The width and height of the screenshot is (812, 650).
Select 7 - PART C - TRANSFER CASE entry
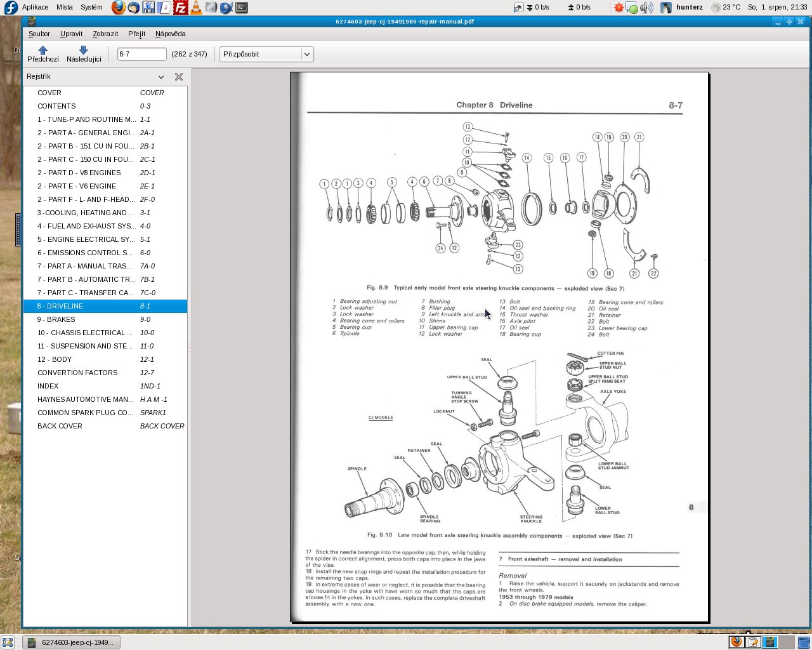[105, 293]
